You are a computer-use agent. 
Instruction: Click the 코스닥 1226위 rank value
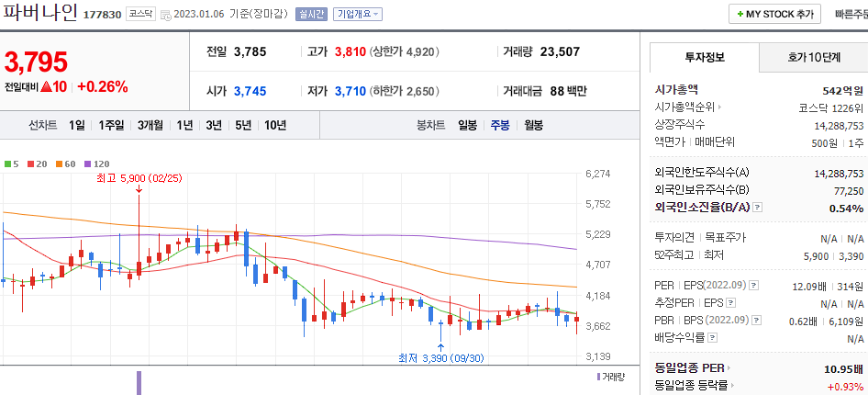831,108
